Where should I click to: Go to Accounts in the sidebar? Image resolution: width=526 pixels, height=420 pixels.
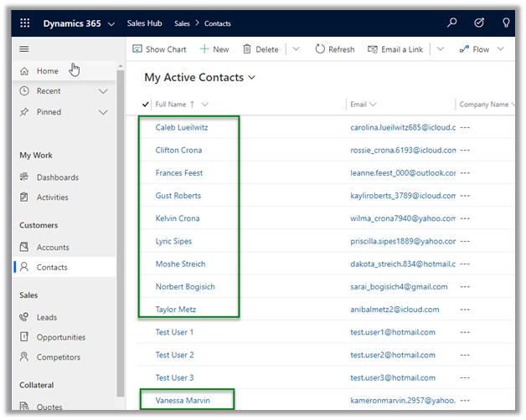52,248
